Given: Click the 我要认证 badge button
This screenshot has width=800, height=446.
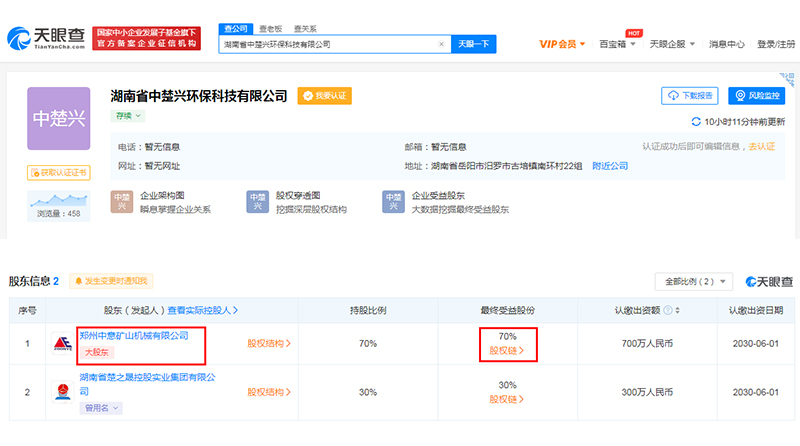Looking at the screenshot, I should click(x=324, y=95).
